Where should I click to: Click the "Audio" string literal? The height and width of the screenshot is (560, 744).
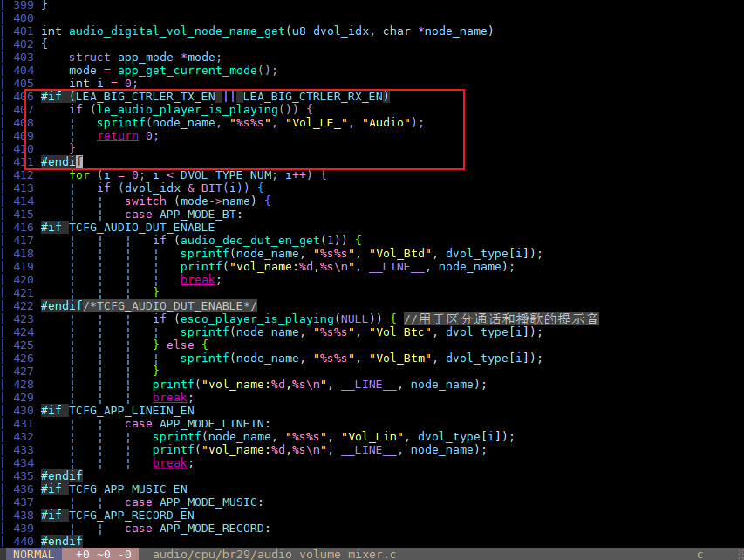click(x=386, y=123)
